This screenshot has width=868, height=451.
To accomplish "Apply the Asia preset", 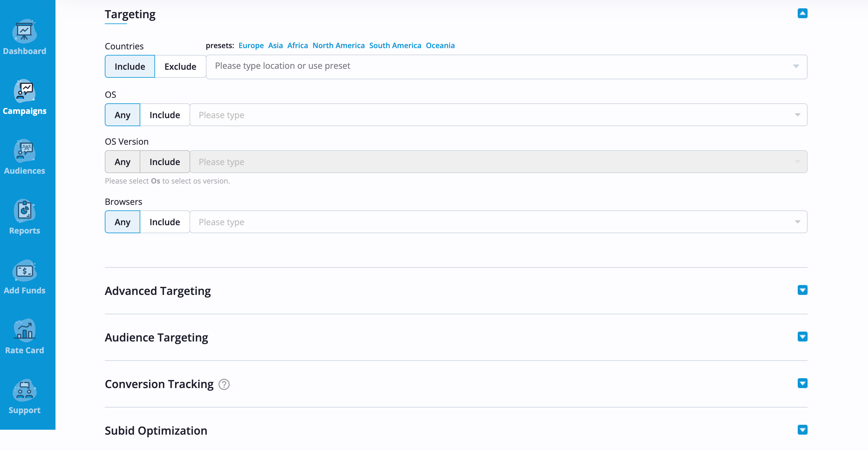I will [x=275, y=46].
